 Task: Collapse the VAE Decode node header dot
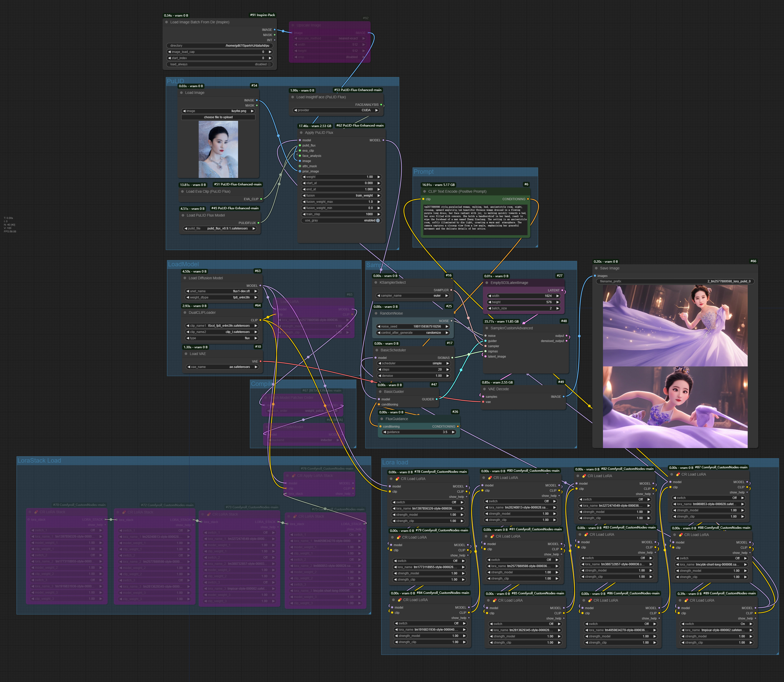(484, 388)
